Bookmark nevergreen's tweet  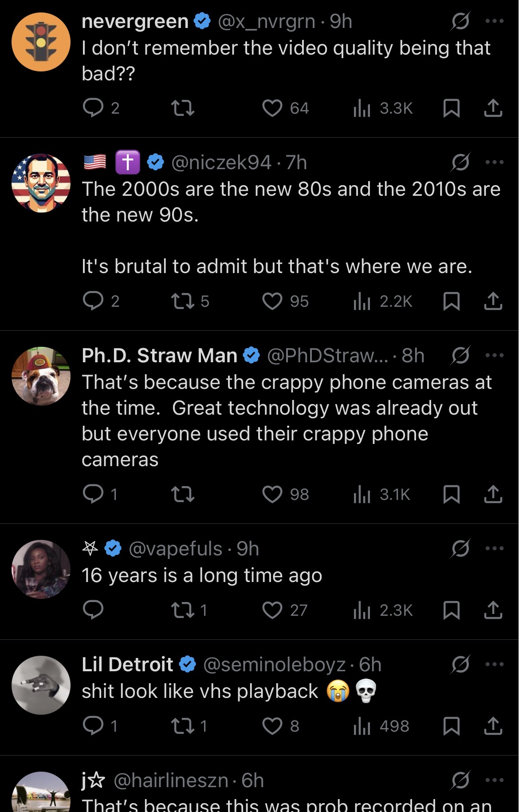pyautogui.click(x=452, y=108)
